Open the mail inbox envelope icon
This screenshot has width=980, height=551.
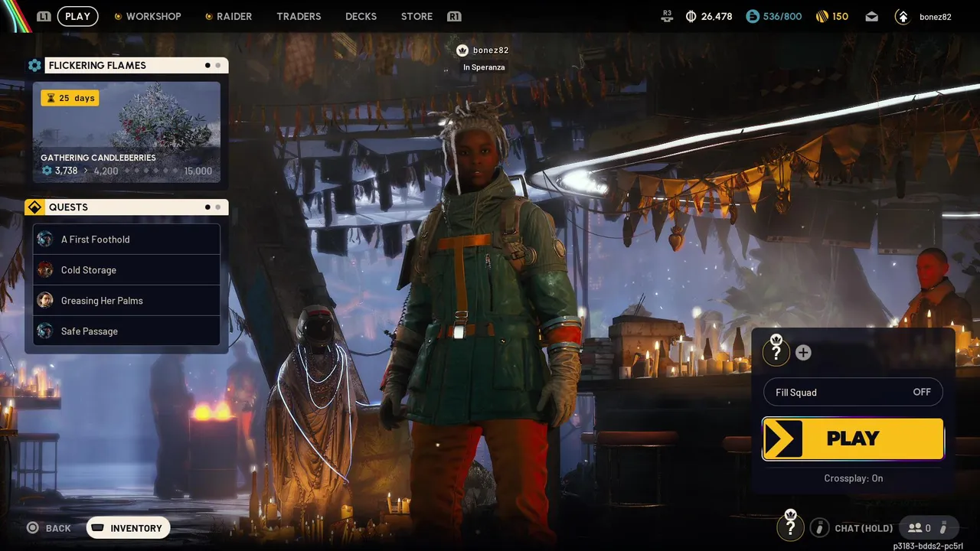click(x=872, y=16)
